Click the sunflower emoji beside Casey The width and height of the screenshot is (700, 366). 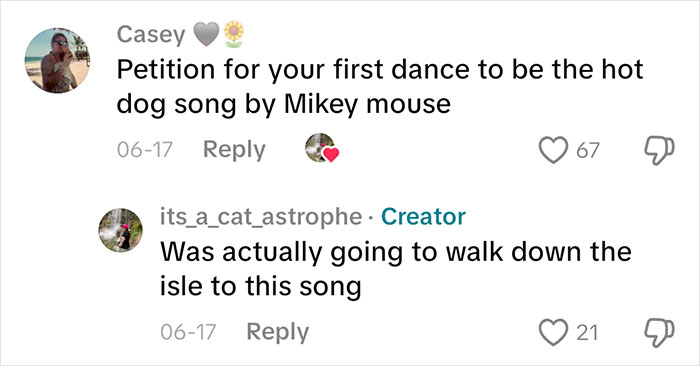233,34
